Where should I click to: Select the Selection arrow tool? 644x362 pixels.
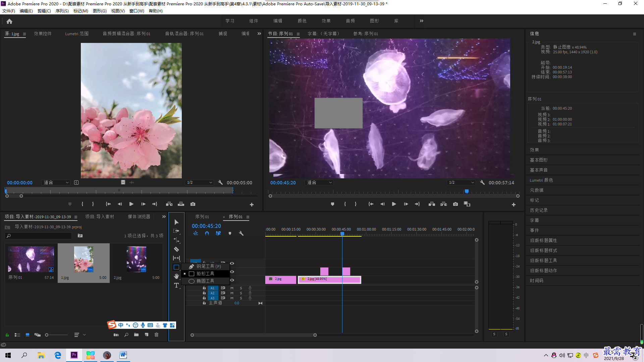click(176, 222)
